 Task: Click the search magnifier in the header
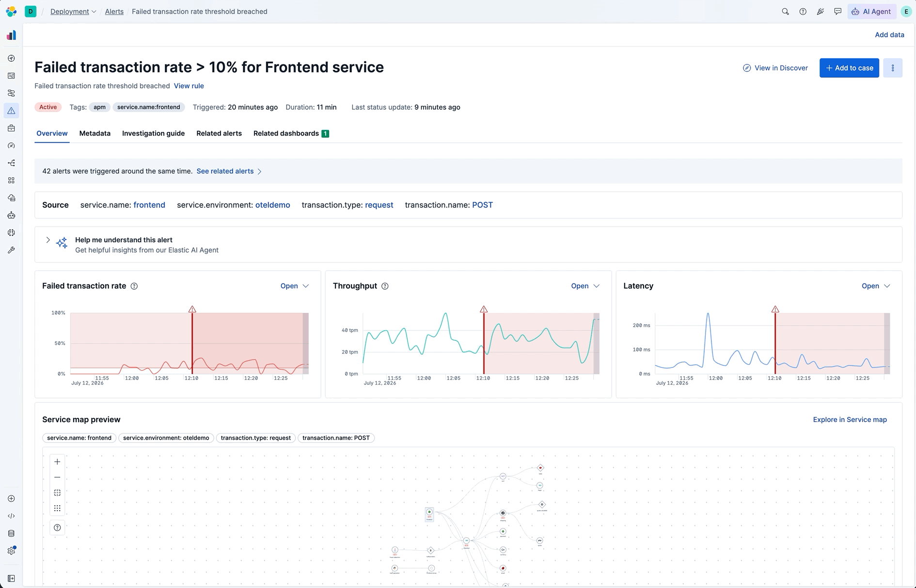click(785, 12)
